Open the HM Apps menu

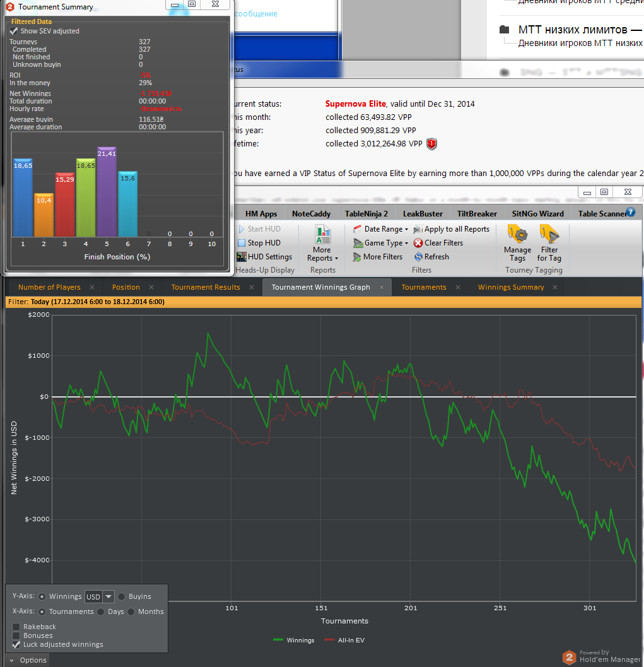pyautogui.click(x=261, y=214)
